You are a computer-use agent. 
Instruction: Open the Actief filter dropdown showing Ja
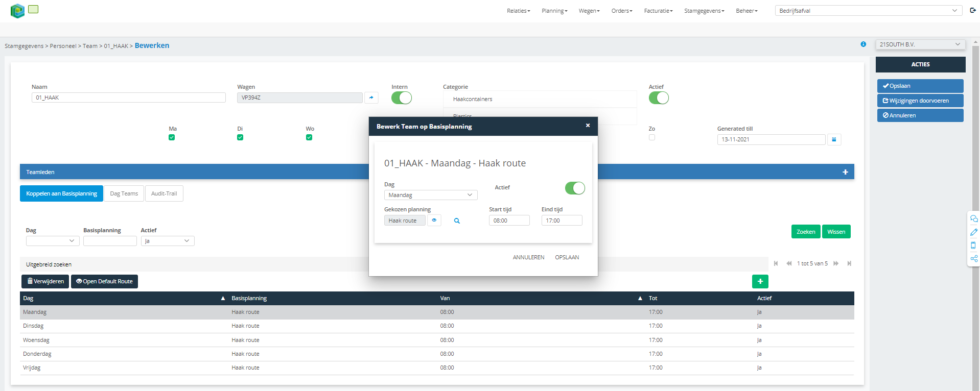coord(168,241)
